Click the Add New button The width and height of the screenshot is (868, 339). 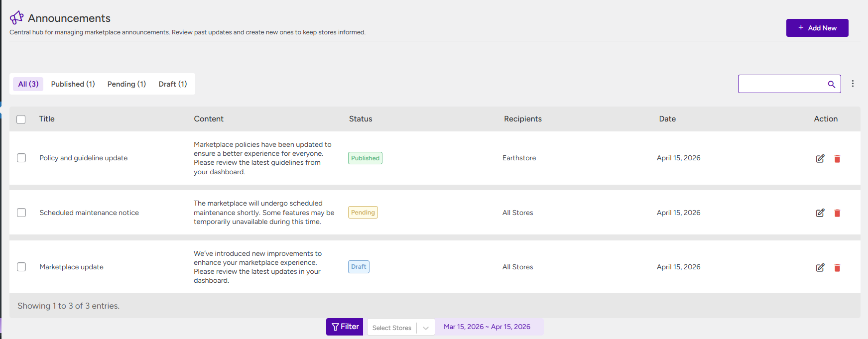tap(817, 28)
